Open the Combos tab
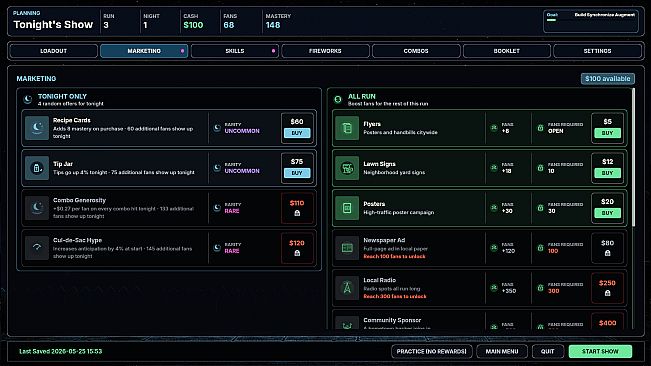This screenshot has height=366, width=651. [416, 51]
